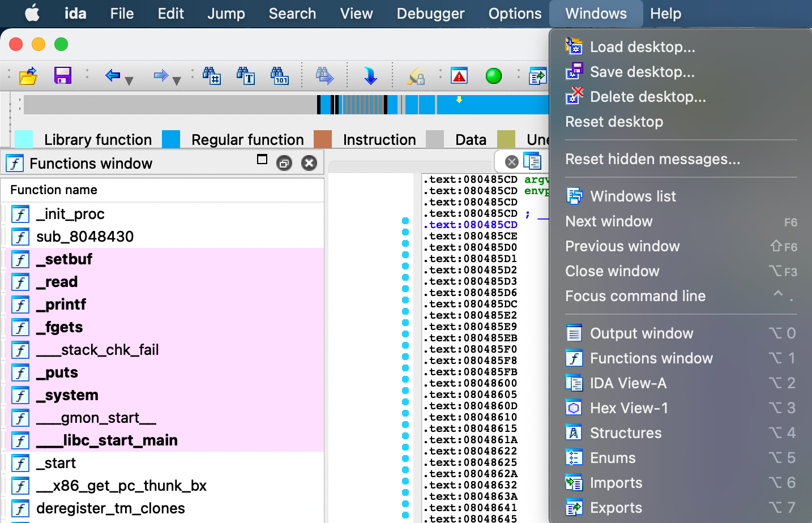Choose Load desktop... from Windows menu

click(681, 47)
